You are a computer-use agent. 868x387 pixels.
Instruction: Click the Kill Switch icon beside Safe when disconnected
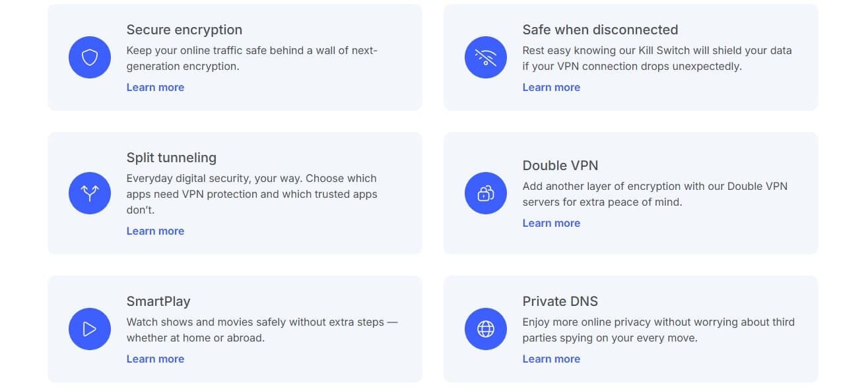click(486, 57)
